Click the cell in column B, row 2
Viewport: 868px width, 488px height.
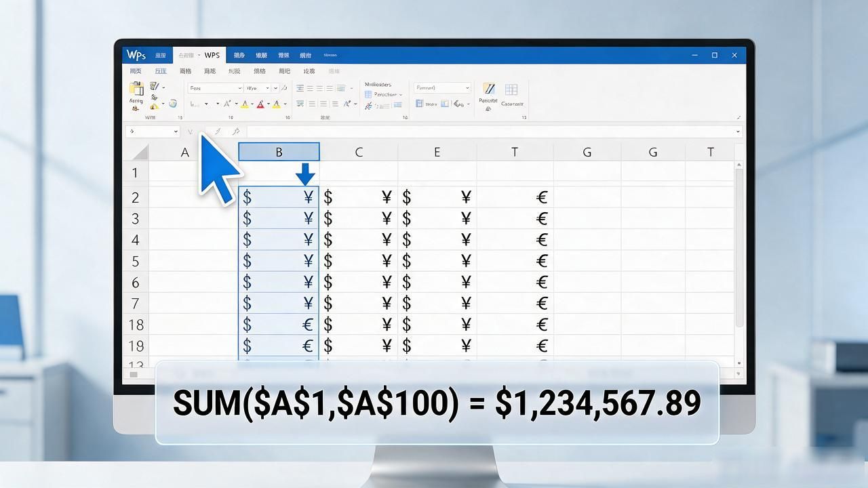click(x=279, y=197)
